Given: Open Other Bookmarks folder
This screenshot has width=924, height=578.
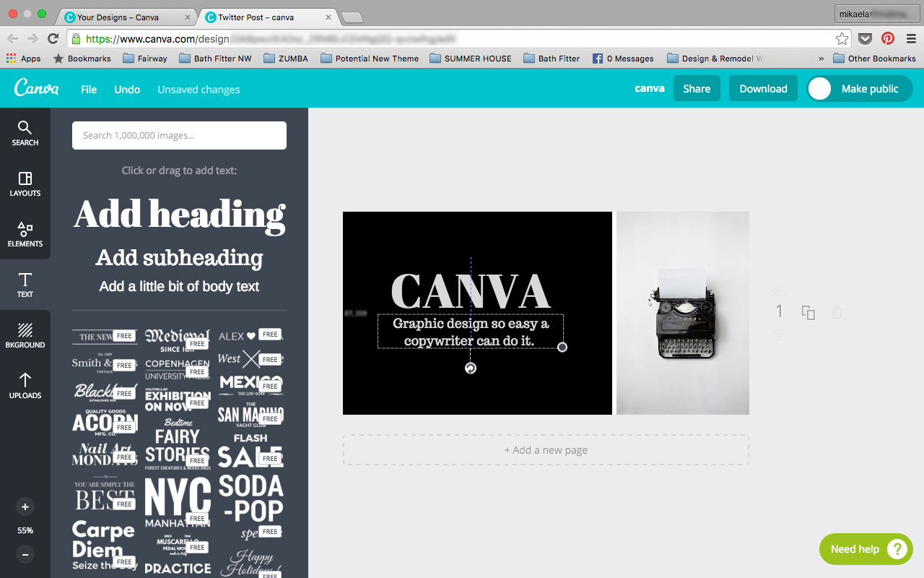Looking at the screenshot, I should click(874, 59).
